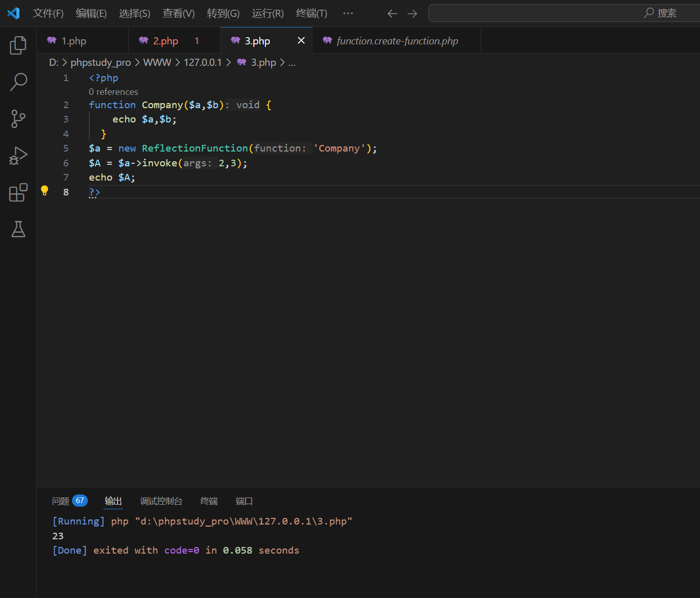Open the Testing flask view
The height and width of the screenshot is (598, 700).
[18, 229]
